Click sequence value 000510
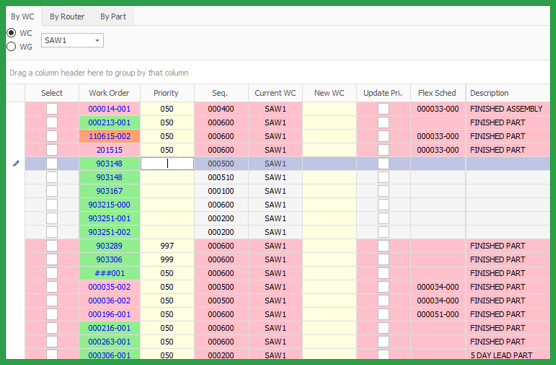Screen dimensions: 556x365 221,177
